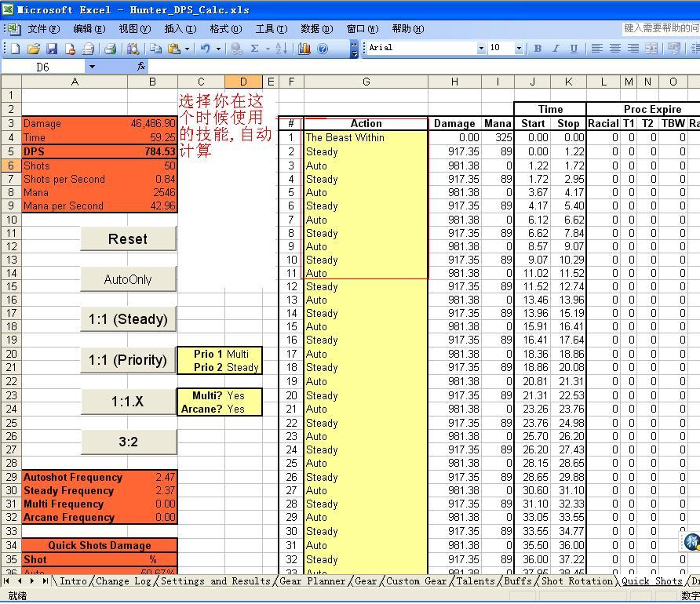
Task: Click the Paste icon on the toolbar
Action: tap(173, 47)
